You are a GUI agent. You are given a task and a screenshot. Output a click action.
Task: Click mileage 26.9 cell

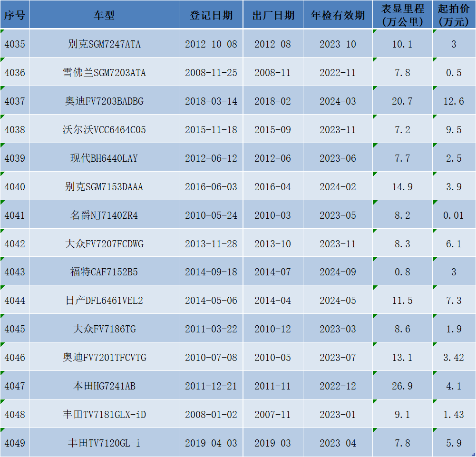pyautogui.click(x=402, y=386)
